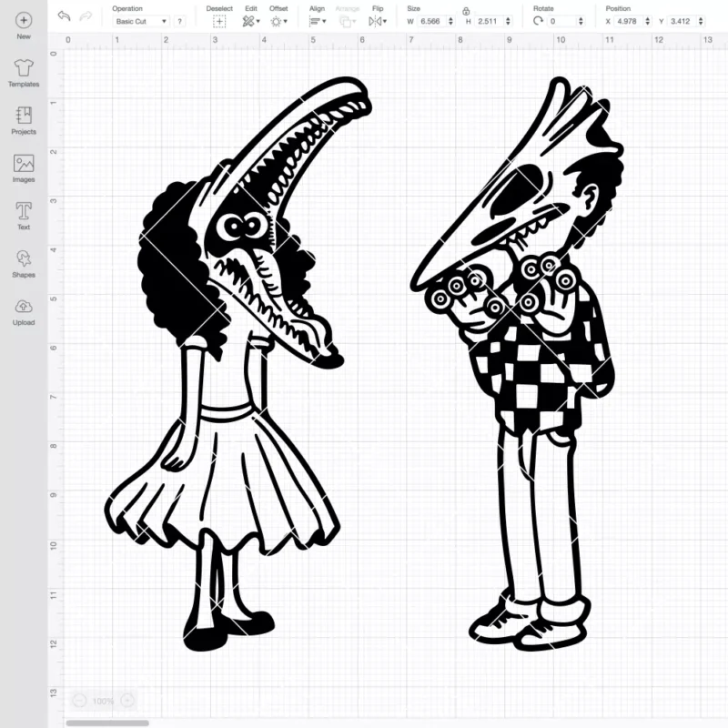This screenshot has width=728, height=728.
Task: Click the Rotate angle input field
Action: click(561, 21)
